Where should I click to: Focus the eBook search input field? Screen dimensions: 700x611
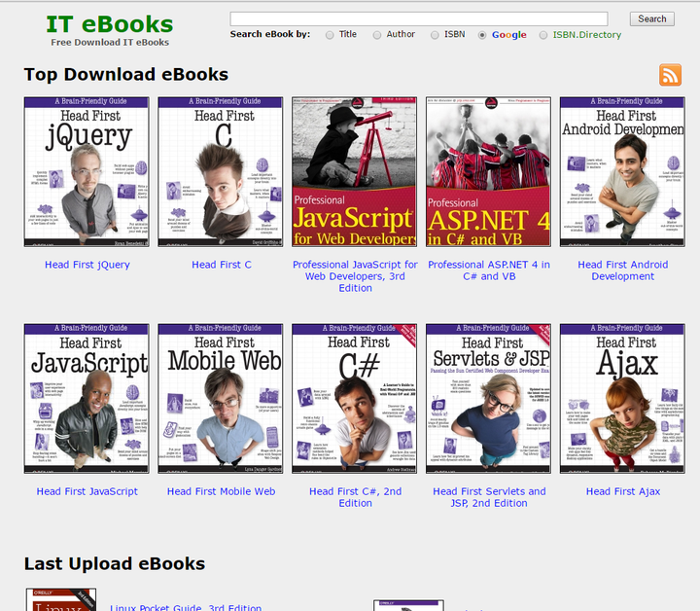[x=419, y=18]
